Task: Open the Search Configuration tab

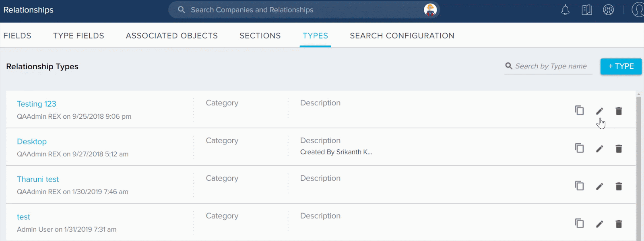Action: pyautogui.click(x=402, y=35)
